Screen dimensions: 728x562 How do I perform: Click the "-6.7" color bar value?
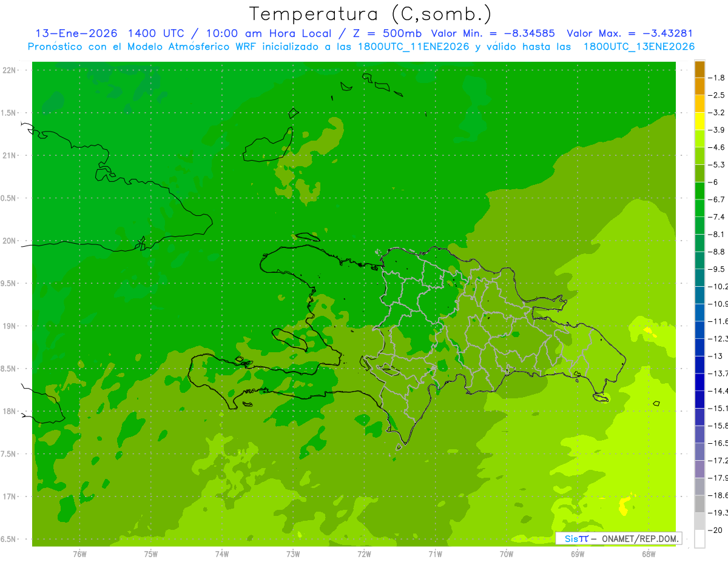click(716, 199)
